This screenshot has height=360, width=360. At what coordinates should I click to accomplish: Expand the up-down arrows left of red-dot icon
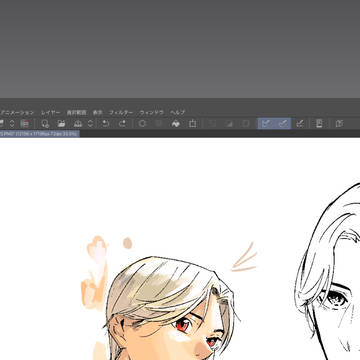(12, 124)
